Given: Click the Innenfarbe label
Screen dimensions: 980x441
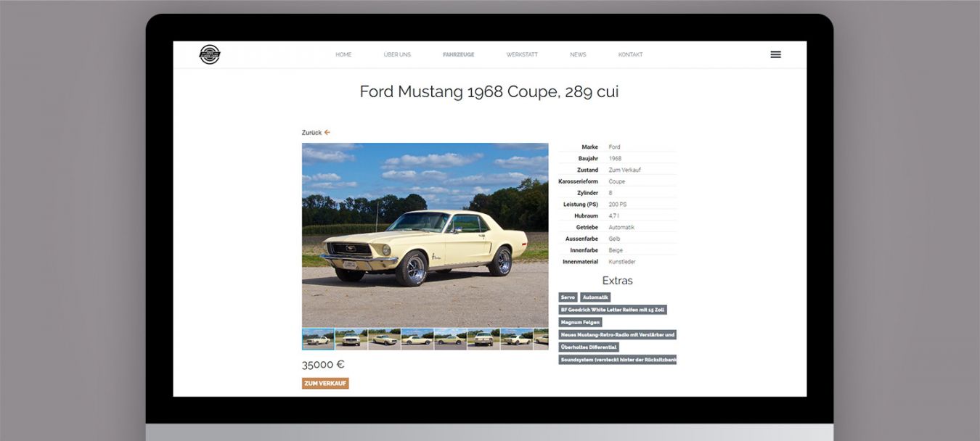Looking at the screenshot, I should (584, 250).
